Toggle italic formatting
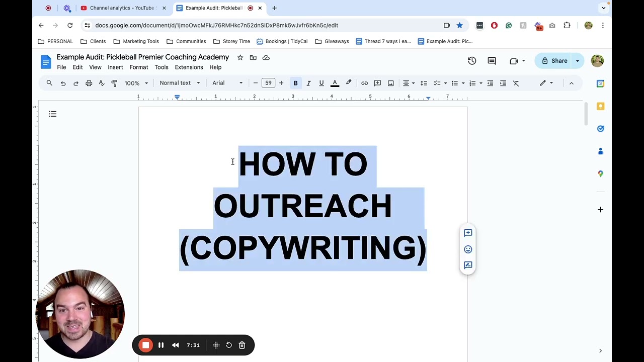Viewport: 644px width, 362px height. coord(308,83)
